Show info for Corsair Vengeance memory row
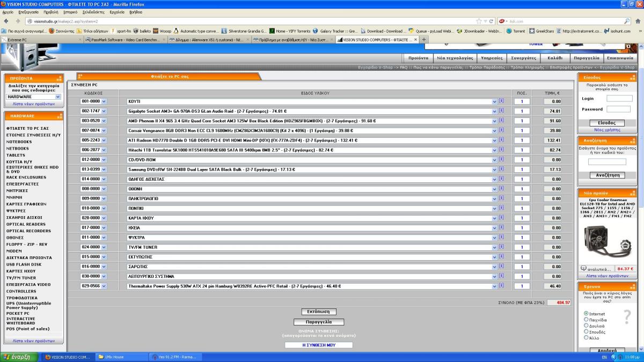Screen dimensions: 644x362 [501, 130]
